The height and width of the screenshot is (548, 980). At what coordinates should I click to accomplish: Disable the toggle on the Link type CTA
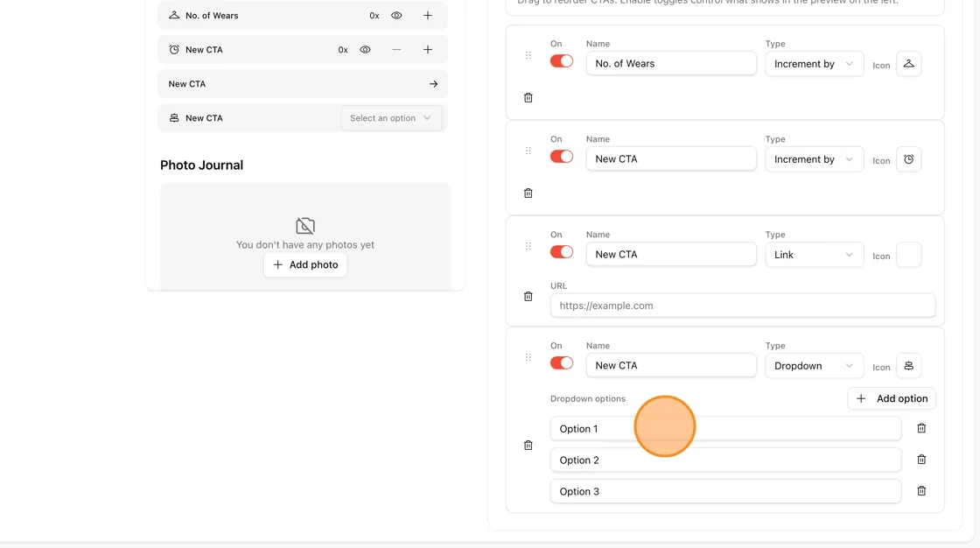click(x=561, y=252)
